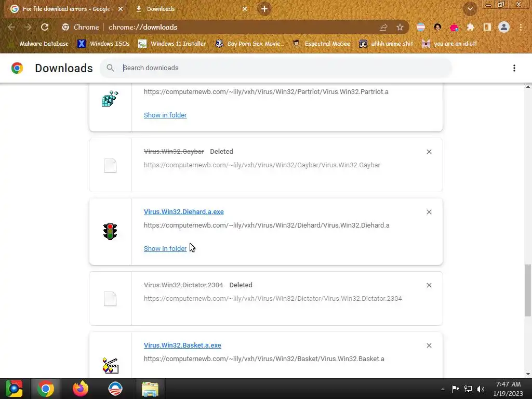The width and height of the screenshot is (532, 399).
Task: Show Diehard.a.exe in folder
Action: pyautogui.click(x=165, y=249)
